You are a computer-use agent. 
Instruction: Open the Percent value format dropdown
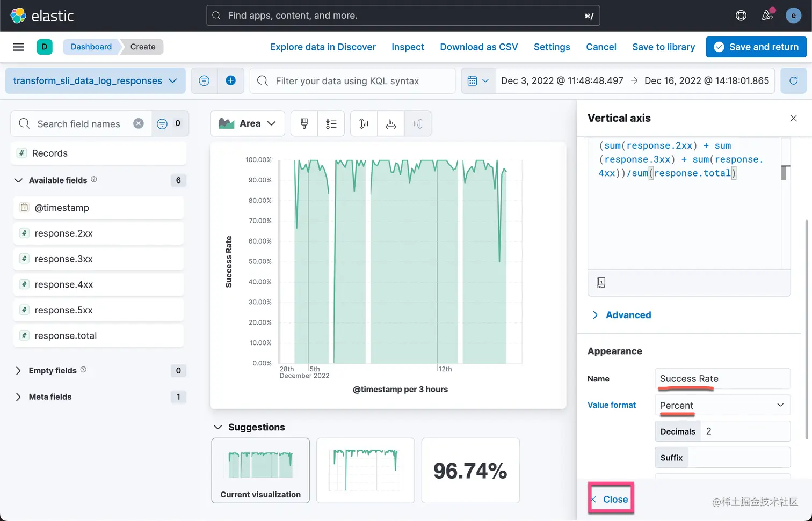pyautogui.click(x=722, y=405)
